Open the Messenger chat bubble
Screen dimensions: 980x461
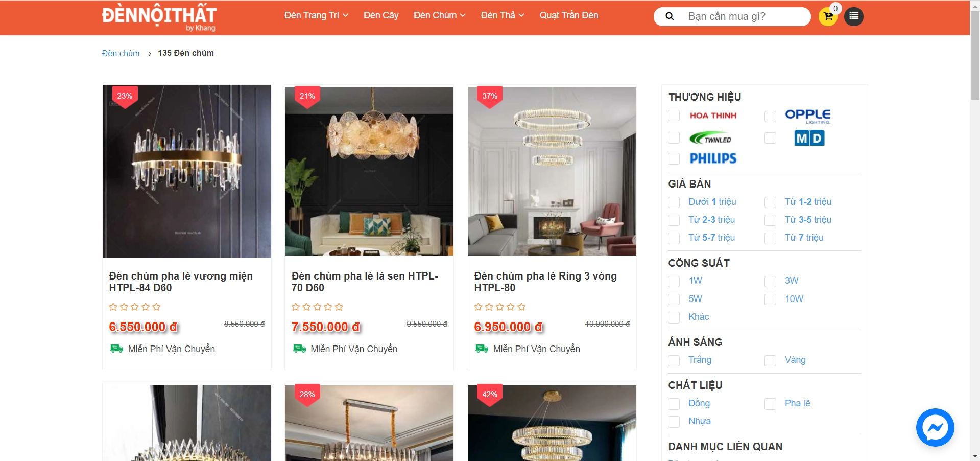pos(935,427)
